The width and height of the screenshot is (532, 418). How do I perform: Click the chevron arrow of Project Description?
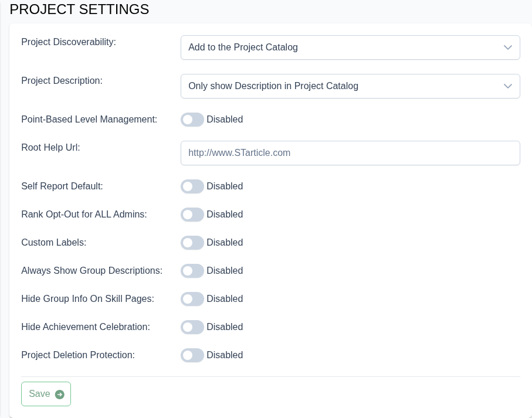[x=507, y=86]
